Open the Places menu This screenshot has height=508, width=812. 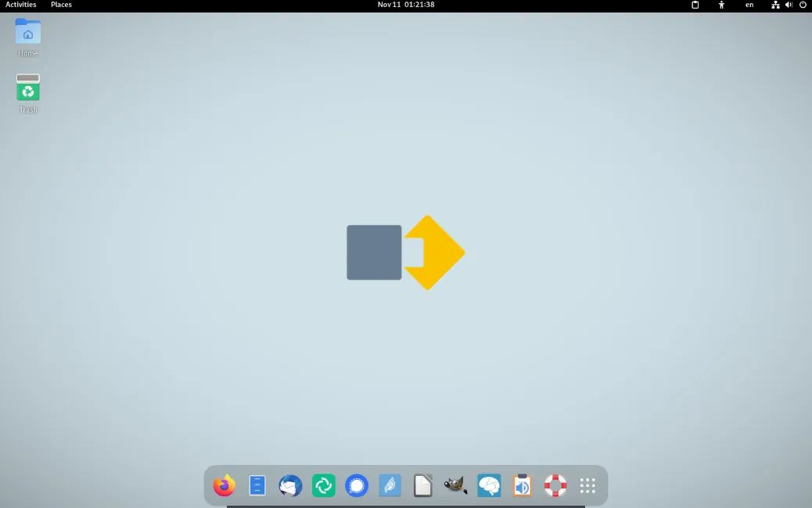[x=61, y=5]
